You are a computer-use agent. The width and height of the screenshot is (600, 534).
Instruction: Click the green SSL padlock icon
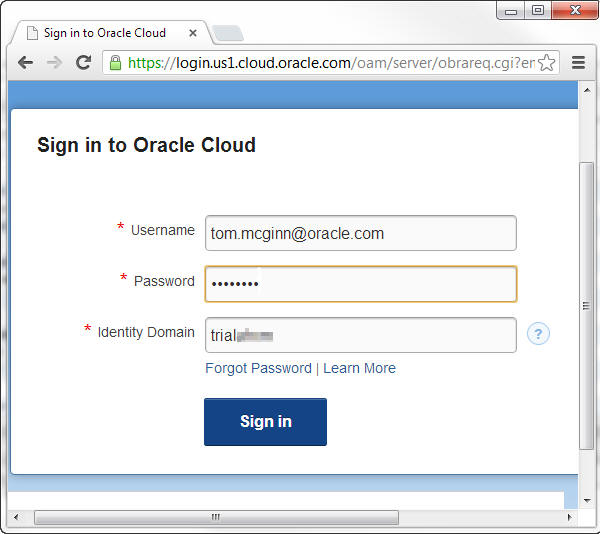(116, 62)
